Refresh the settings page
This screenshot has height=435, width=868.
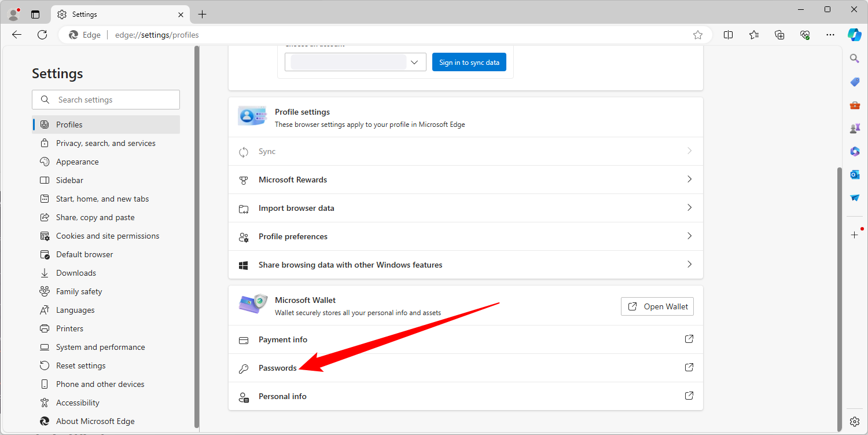[42, 35]
